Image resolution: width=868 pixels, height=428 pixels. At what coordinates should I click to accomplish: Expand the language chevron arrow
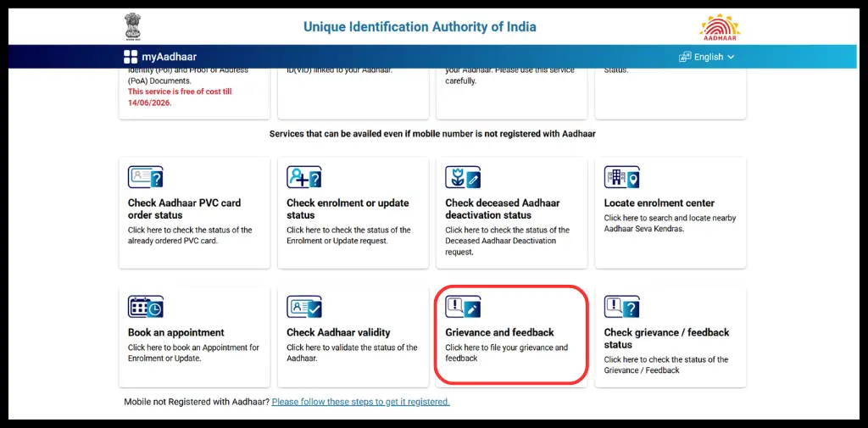731,57
